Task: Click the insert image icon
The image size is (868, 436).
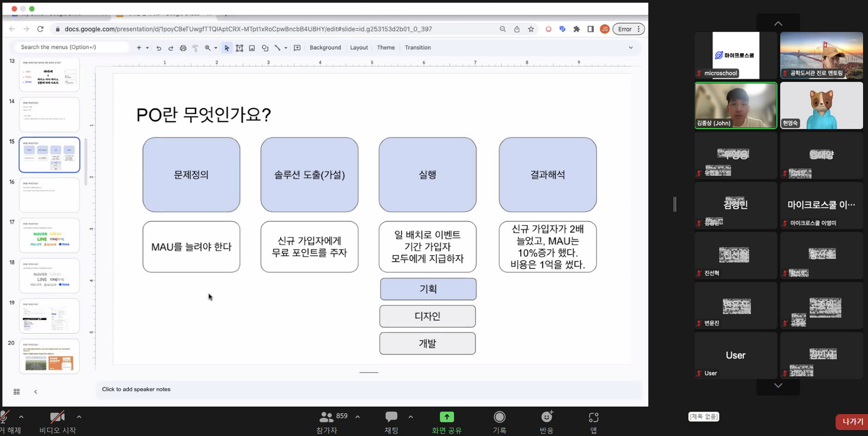Action: [252, 48]
